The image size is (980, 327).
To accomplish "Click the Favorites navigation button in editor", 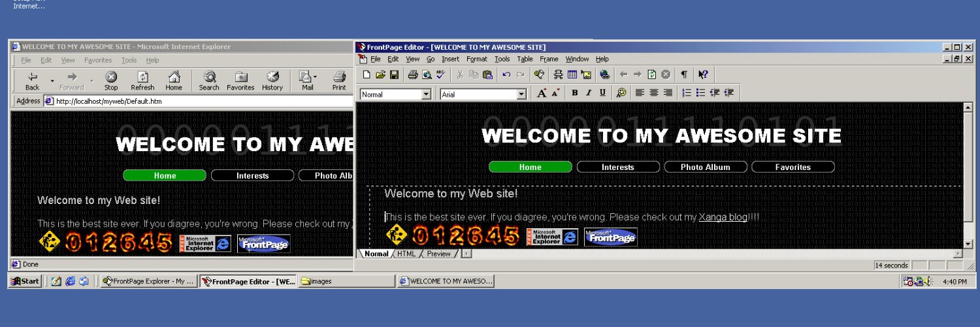I will tap(793, 167).
